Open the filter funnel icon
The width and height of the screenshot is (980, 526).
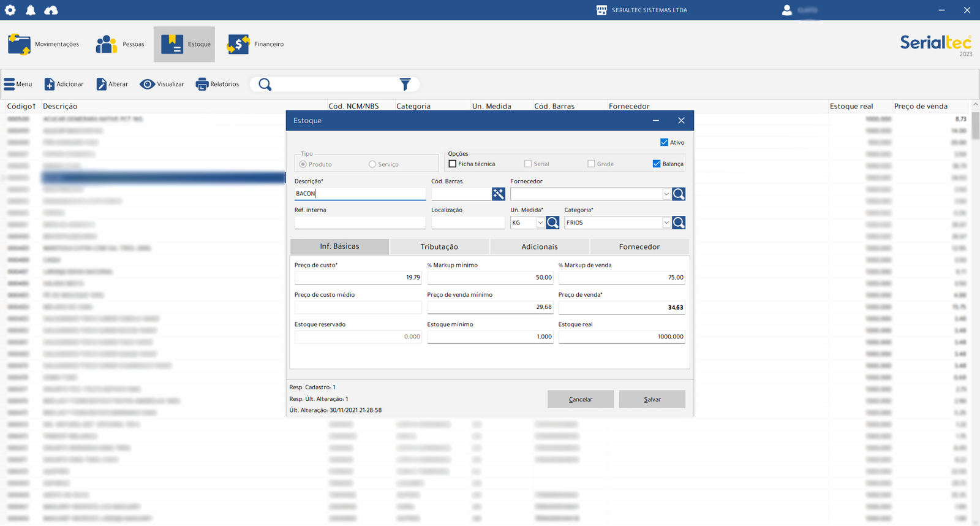click(x=405, y=84)
